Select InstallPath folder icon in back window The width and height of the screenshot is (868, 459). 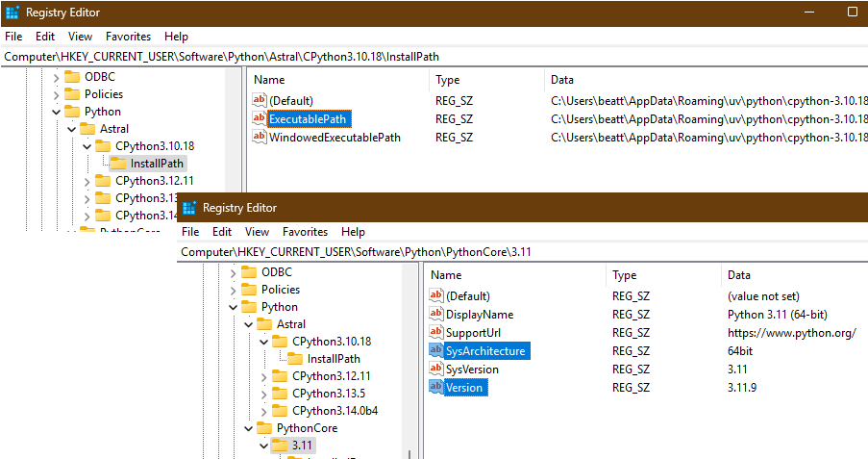coord(118,163)
